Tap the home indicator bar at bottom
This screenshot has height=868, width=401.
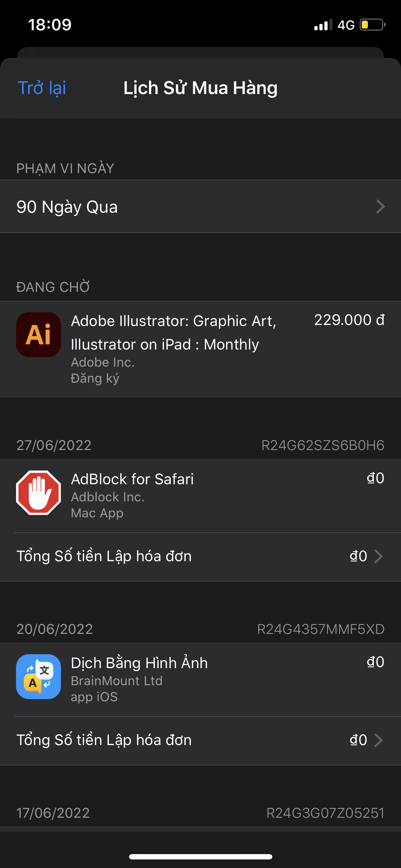click(200, 857)
